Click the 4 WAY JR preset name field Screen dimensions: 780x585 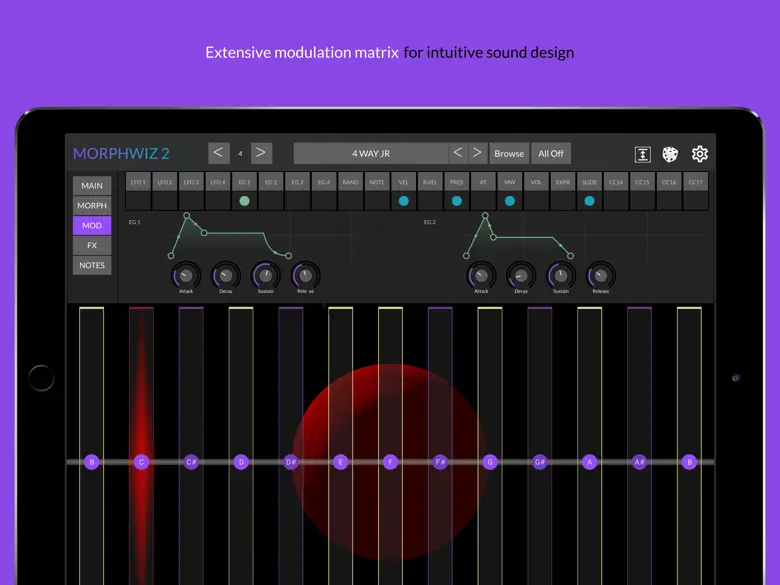click(371, 153)
